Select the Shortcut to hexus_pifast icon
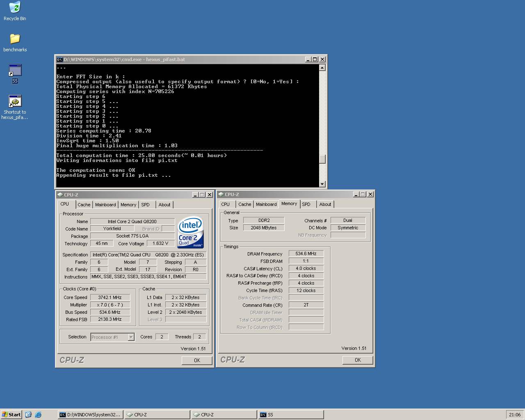The image size is (525, 420). (15, 107)
